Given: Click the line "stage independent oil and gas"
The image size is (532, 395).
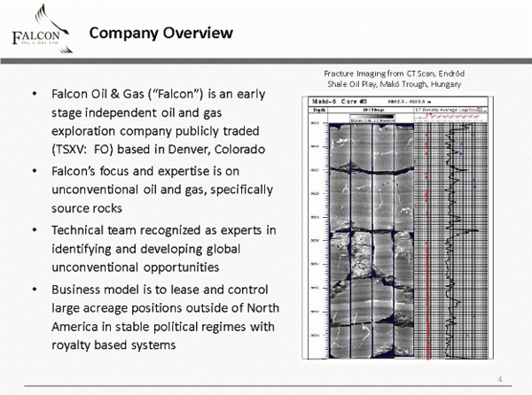Looking at the screenshot, I should (137, 112).
